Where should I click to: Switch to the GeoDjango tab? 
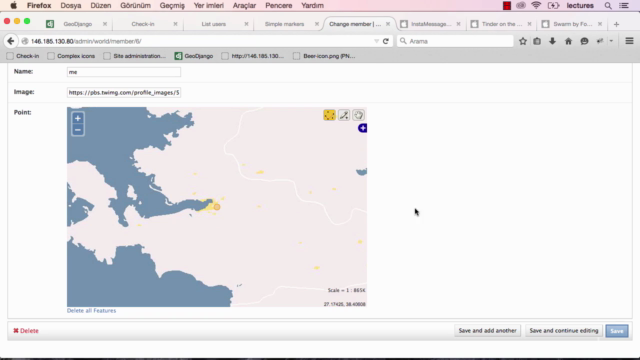click(78, 24)
